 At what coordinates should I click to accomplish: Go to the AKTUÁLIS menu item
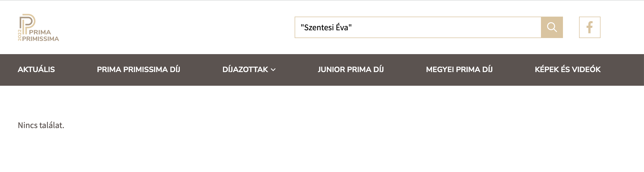pyautogui.click(x=36, y=70)
